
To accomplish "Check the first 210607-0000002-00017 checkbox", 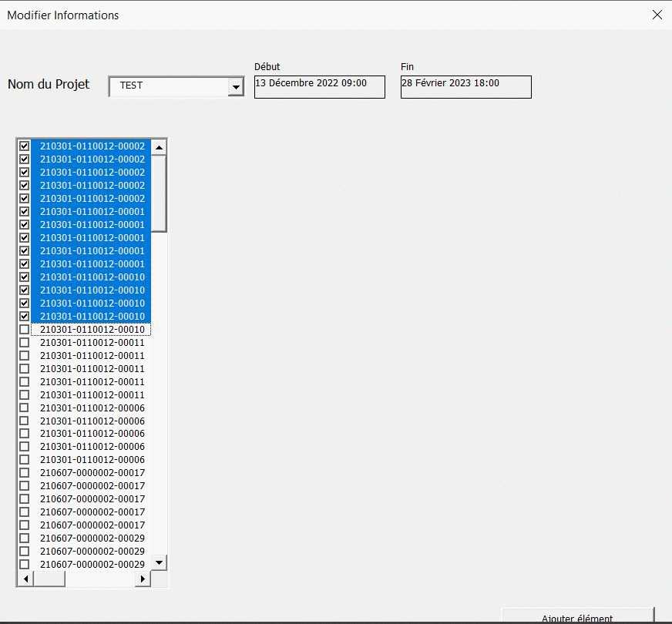I will point(25,473).
